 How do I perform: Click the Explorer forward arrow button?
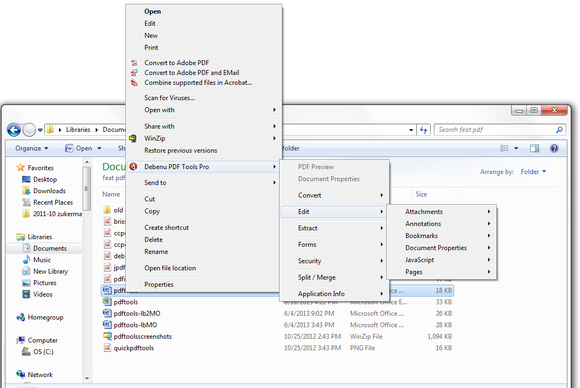tap(29, 130)
